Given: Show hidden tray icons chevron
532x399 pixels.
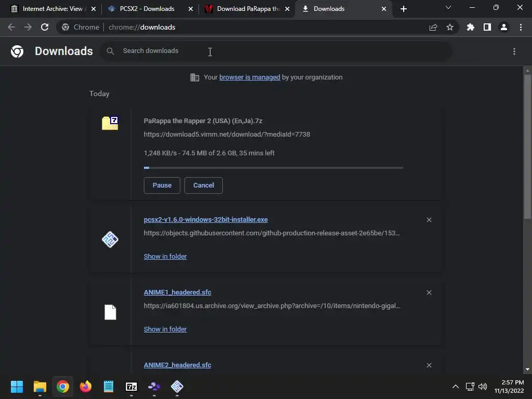Looking at the screenshot, I should (456, 387).
